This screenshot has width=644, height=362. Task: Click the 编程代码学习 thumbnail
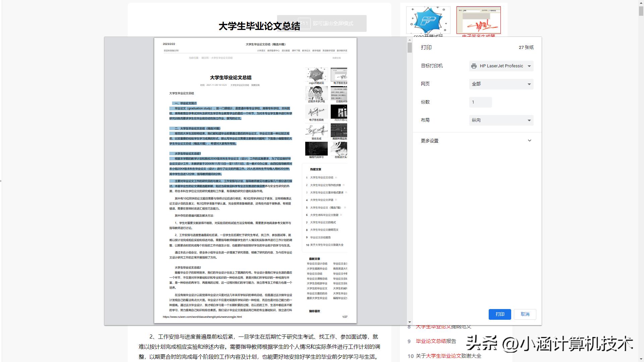[316, 148]
